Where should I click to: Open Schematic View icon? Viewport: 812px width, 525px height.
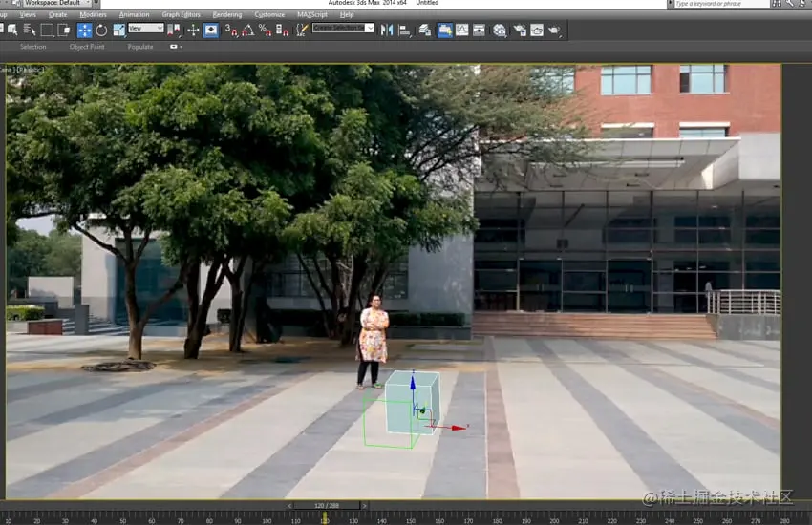point(479,30)
